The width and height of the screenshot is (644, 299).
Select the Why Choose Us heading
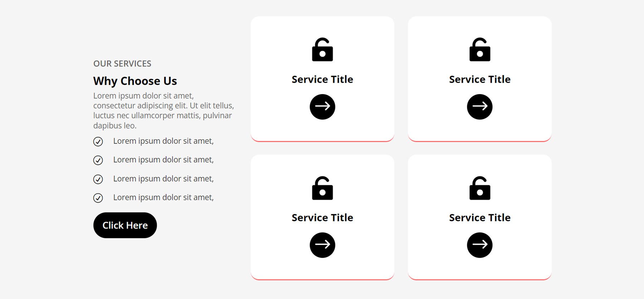pos(135,81)
